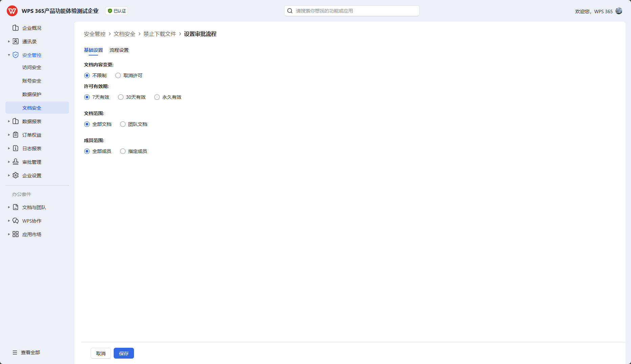Image resolution: width=631 pixels, height=364 pixels.
Task: Go to 禁止下载文件 breadcrumb link
Action: [160, 34]
